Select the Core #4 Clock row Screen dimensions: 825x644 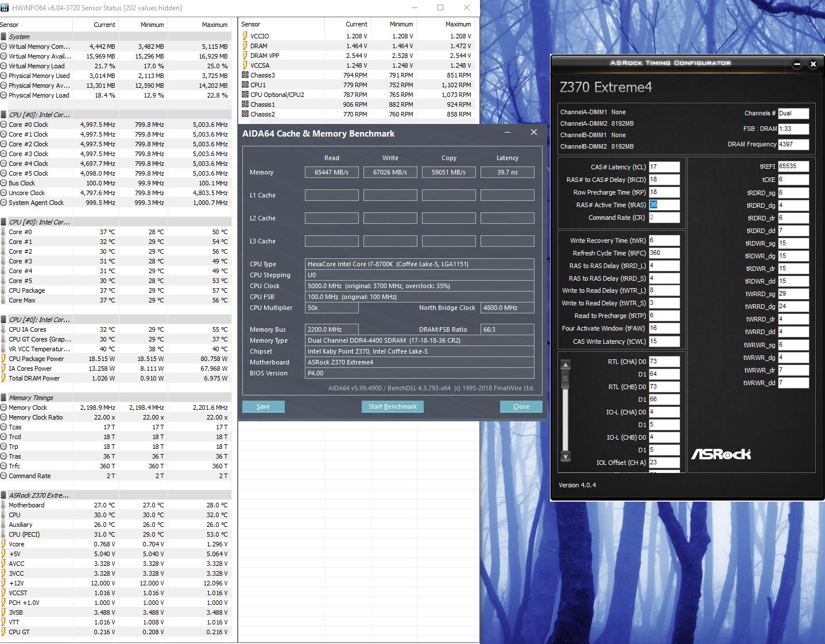point(115,164)
